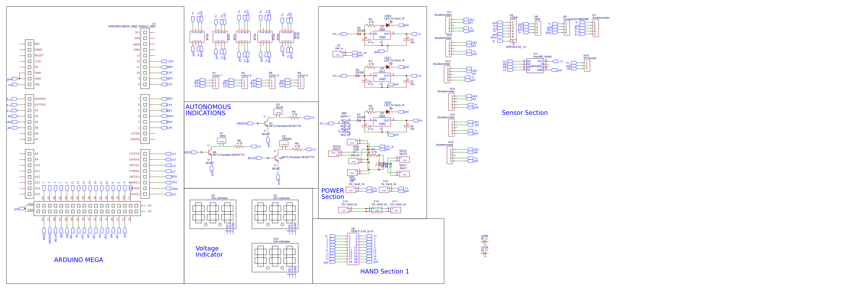
Task: Click the U7 BC547 transistor symbol
Action: coord(266,124)
